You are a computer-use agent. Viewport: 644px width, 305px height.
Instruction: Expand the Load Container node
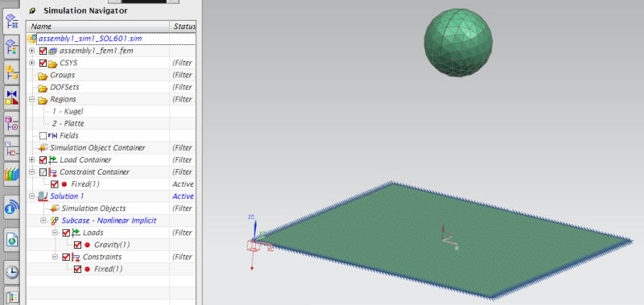[x=32, y=159]
